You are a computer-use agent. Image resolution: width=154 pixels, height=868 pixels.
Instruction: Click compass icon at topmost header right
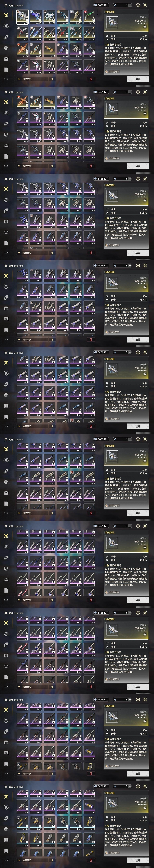pos(138,5)
